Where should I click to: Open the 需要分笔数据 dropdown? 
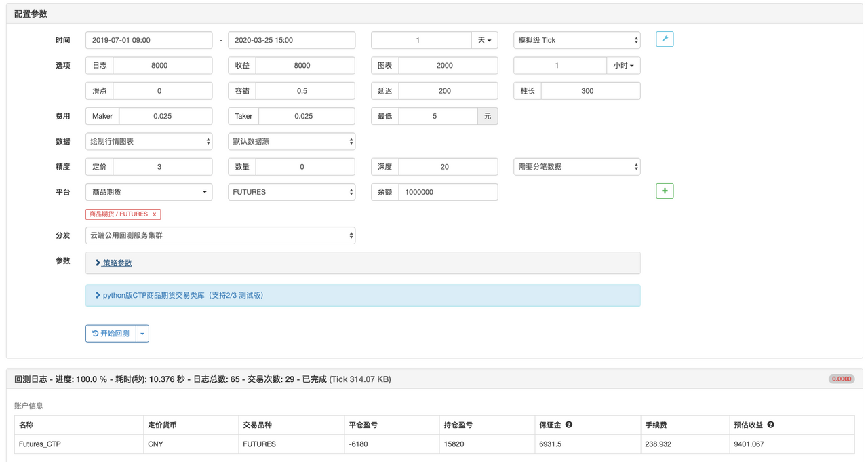point(576,167)
